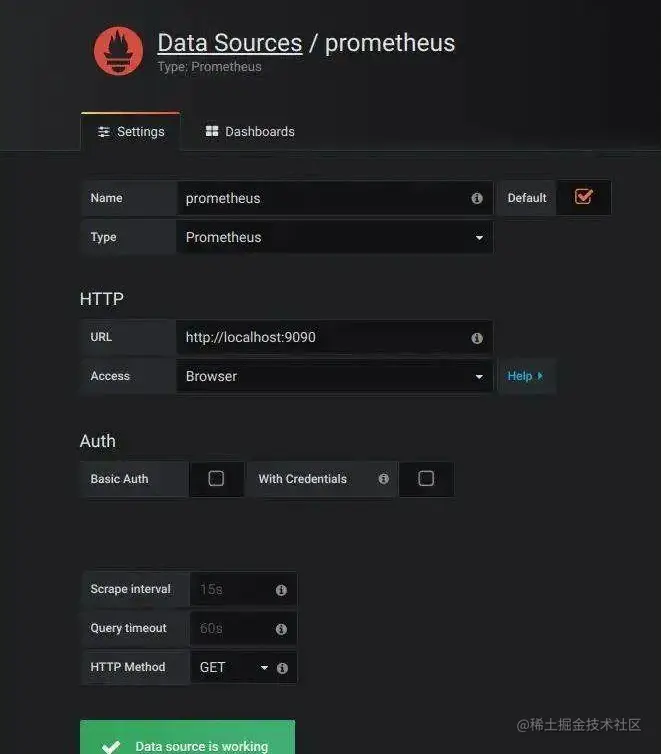
Task: Click the info icon in Name field
Action: pyautogui.click(x=476, y=198)
